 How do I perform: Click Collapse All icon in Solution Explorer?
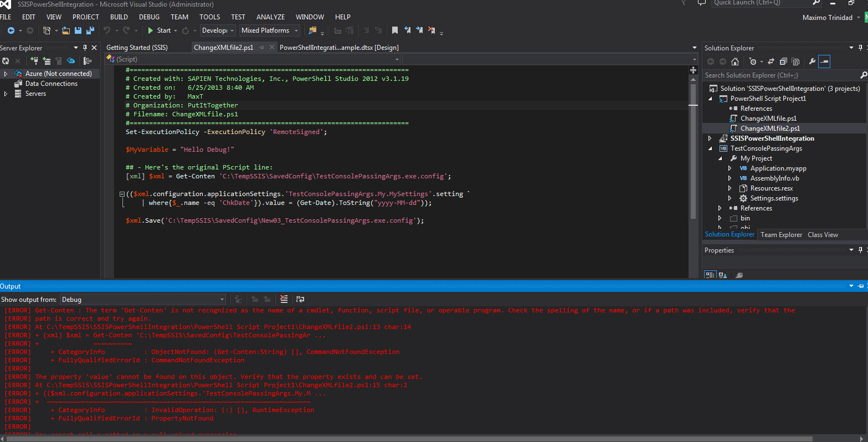coord(783,61)
